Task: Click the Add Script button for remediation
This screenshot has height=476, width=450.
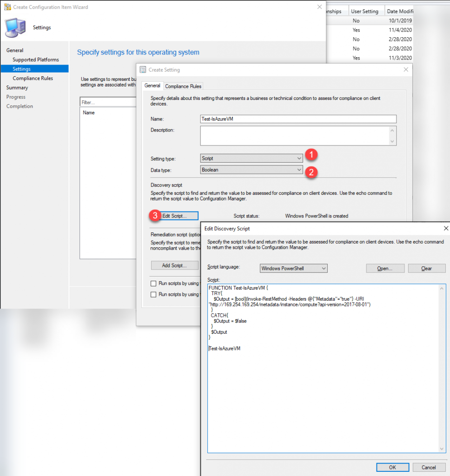Action: (174, 265)
